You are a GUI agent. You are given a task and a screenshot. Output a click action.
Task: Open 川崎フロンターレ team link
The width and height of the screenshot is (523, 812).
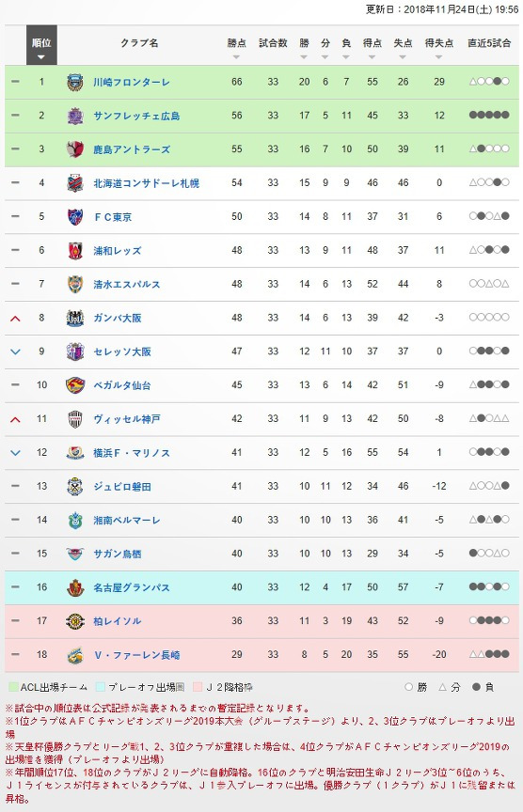coord(132,82)
